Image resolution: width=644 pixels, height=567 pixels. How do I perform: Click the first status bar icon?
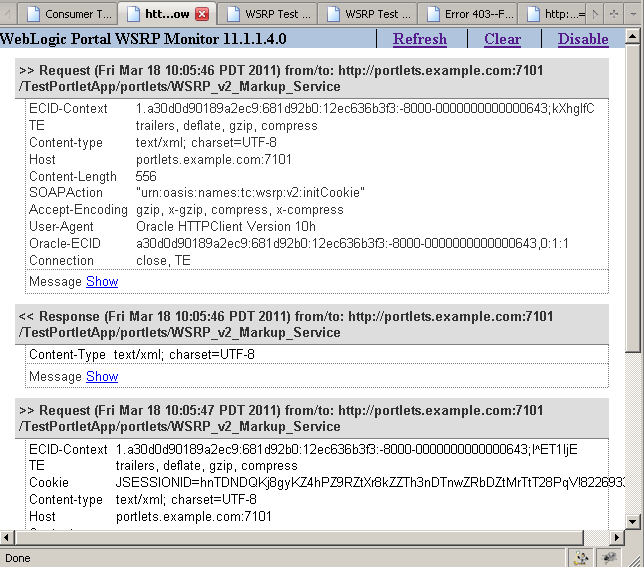581,558
